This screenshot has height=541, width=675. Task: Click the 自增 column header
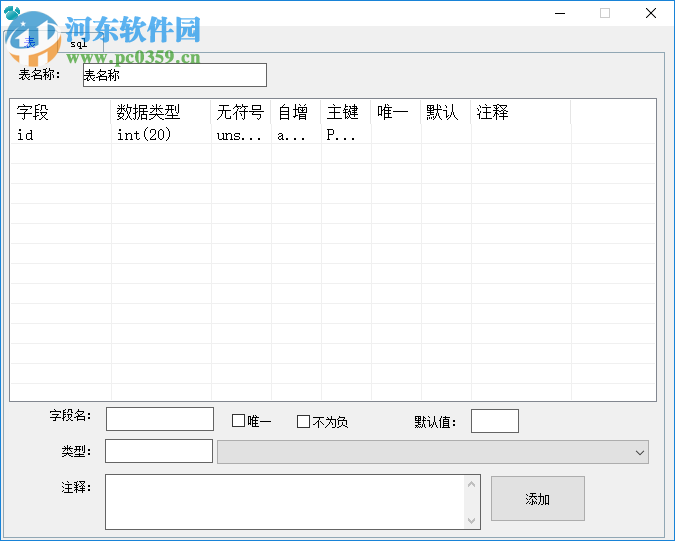point(295,112)
